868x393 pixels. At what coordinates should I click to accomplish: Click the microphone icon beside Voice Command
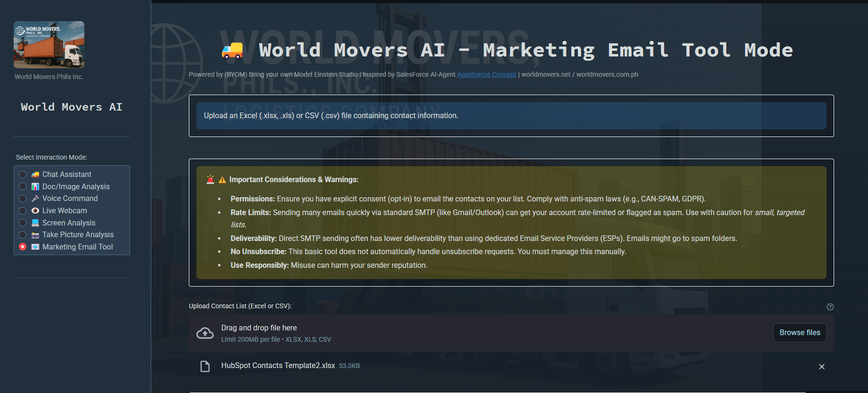(35, 199)
